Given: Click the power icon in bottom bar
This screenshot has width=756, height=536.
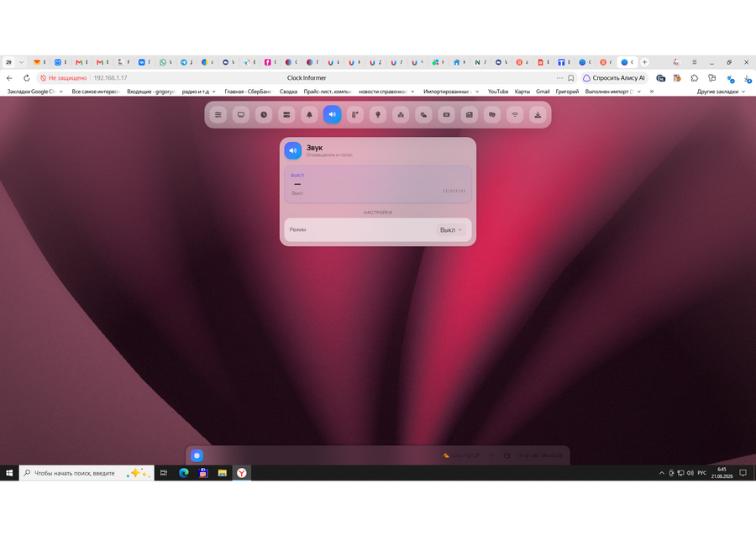Looking at the screenshot, I should point(507,455).
